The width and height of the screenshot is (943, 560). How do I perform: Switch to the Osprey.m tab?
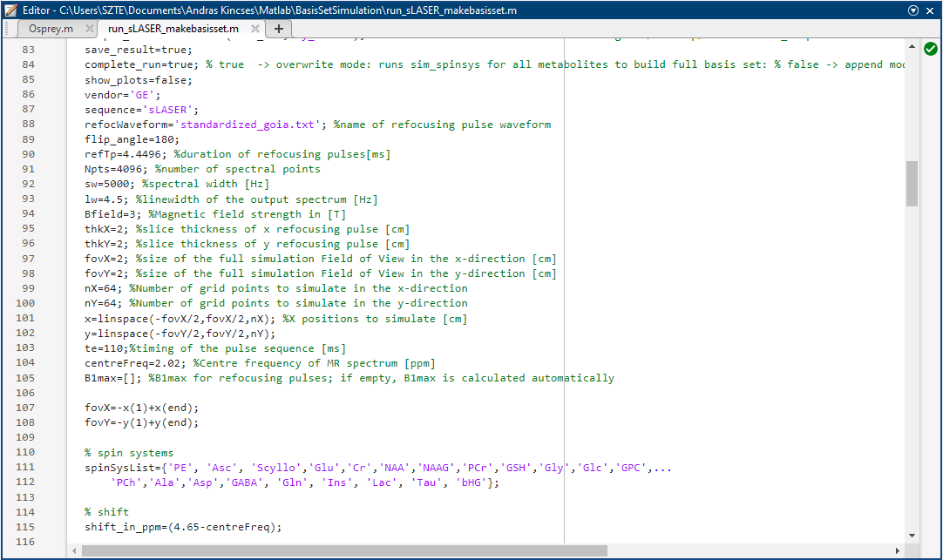51,28
